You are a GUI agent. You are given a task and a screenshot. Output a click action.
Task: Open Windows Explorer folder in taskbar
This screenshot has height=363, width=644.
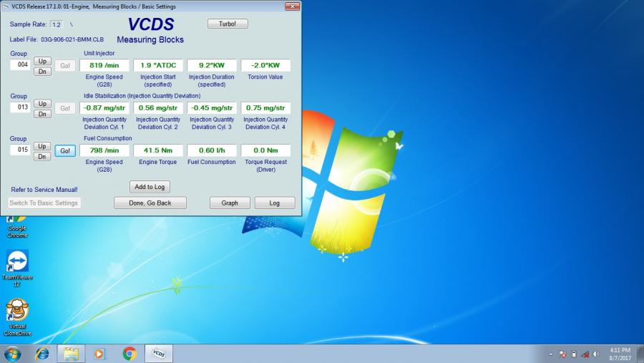[71, 354]
